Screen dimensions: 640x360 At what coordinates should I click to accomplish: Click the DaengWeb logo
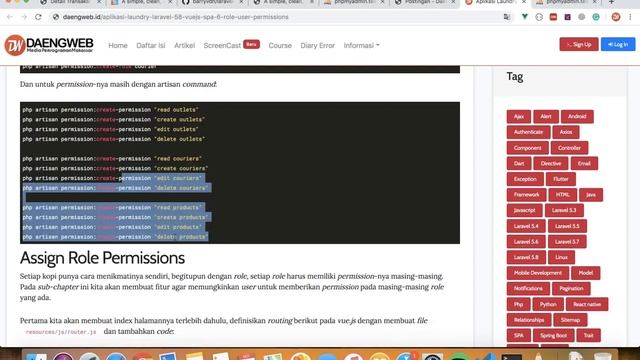pyautogui.click(x=49, y=45)
